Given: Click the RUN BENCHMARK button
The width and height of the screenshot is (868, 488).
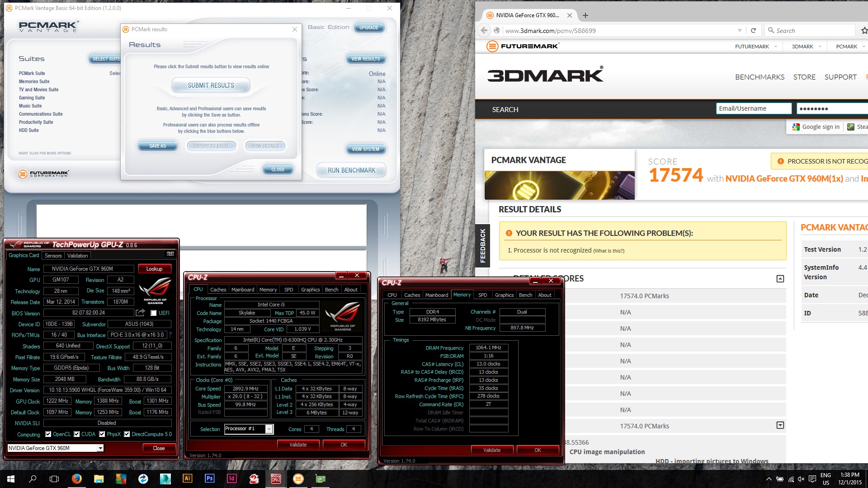Looking at the screenshot, I should click(x=352, y=170).
